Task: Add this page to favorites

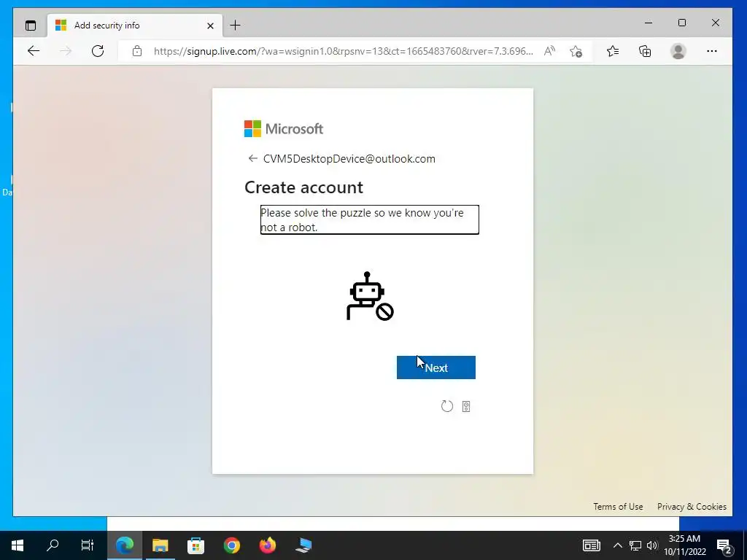Action: tap(576, 51)
